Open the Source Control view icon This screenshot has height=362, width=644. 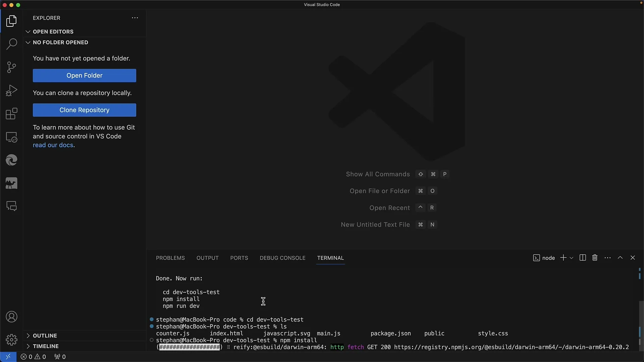click(11, 67)
